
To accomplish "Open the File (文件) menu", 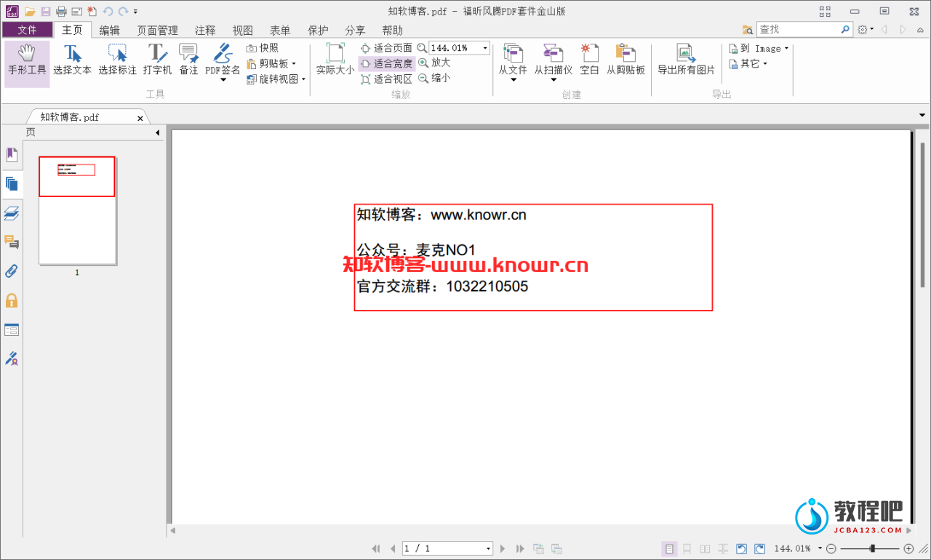I will coord(27,30).
